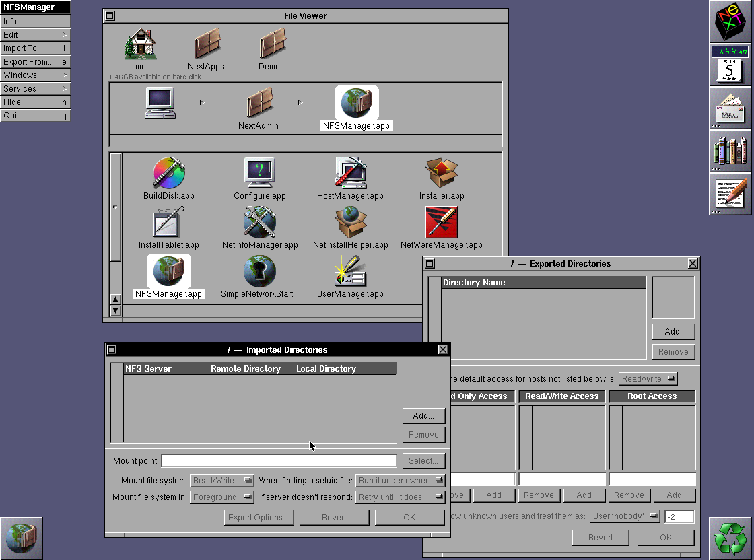The width and height of the screenshot is (754, 560).
Task: Open setuid file 'Run it under owner' popup
Action: click(x=400, y=480)
